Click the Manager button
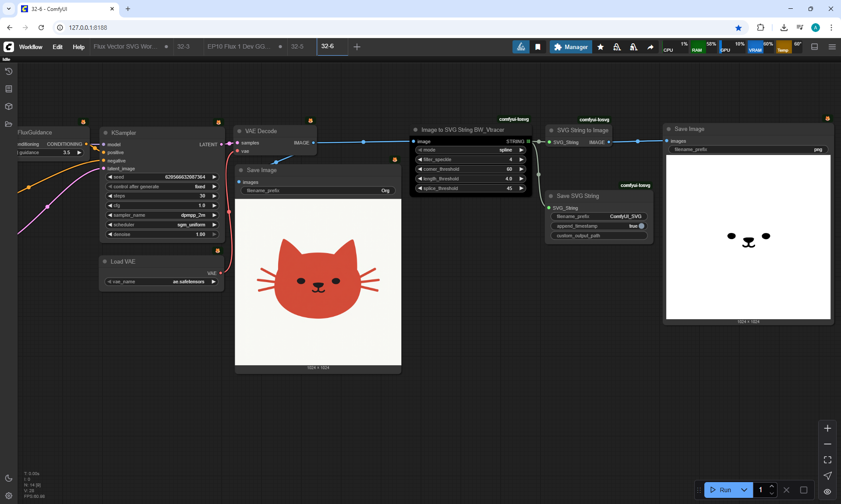 (x=570, y=47)
